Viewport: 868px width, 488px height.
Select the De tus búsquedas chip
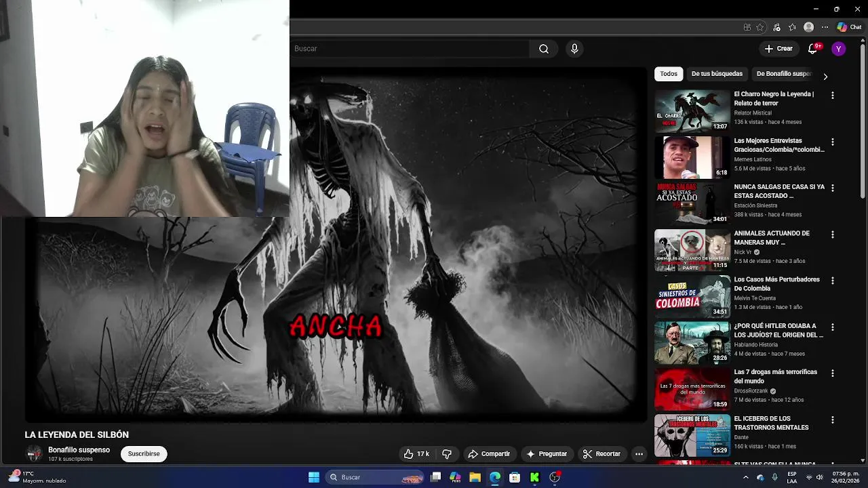tap(717, 74)
